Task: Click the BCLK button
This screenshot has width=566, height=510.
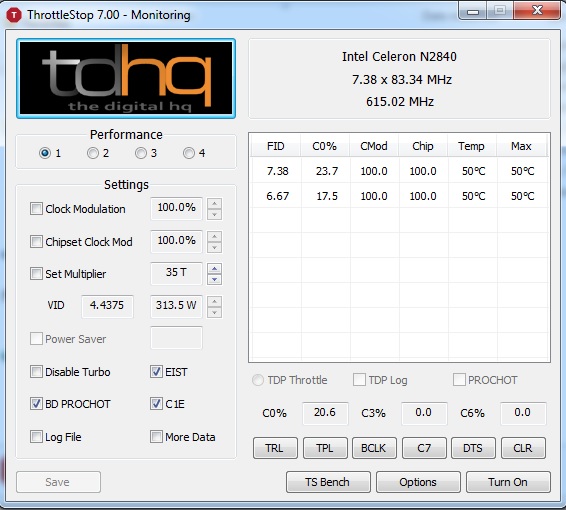Action: coord(374,448)
